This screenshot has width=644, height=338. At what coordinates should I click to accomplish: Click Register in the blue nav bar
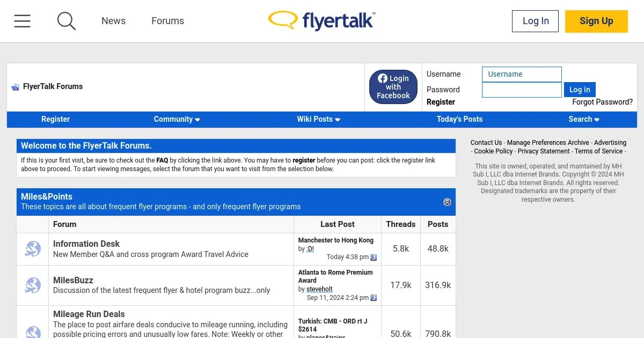(56, 119)
